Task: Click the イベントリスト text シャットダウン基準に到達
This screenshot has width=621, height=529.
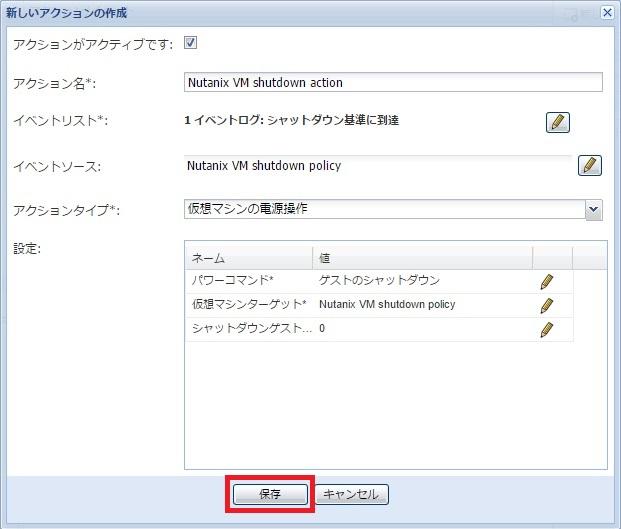Action: click(x=333, y=120)
